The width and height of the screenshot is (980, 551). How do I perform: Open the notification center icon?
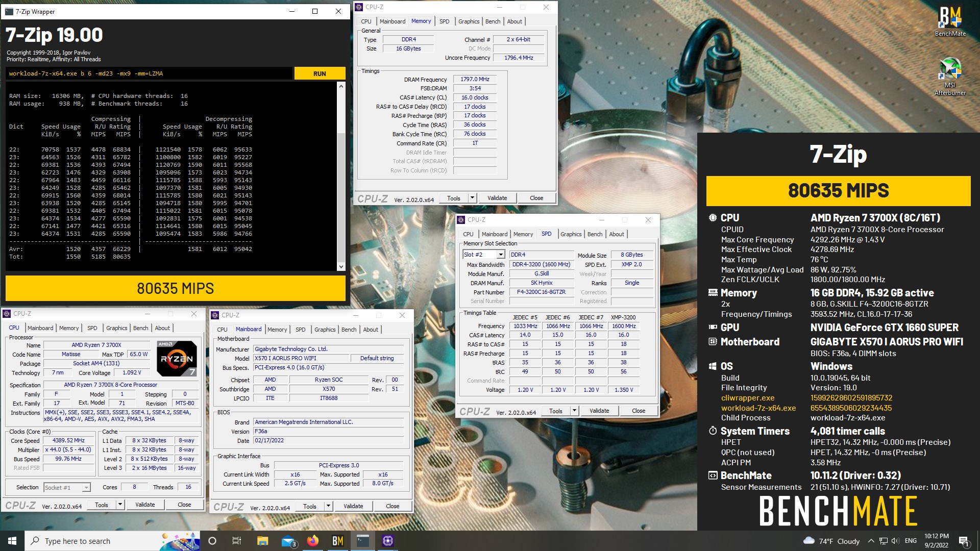tap(964, 541)
